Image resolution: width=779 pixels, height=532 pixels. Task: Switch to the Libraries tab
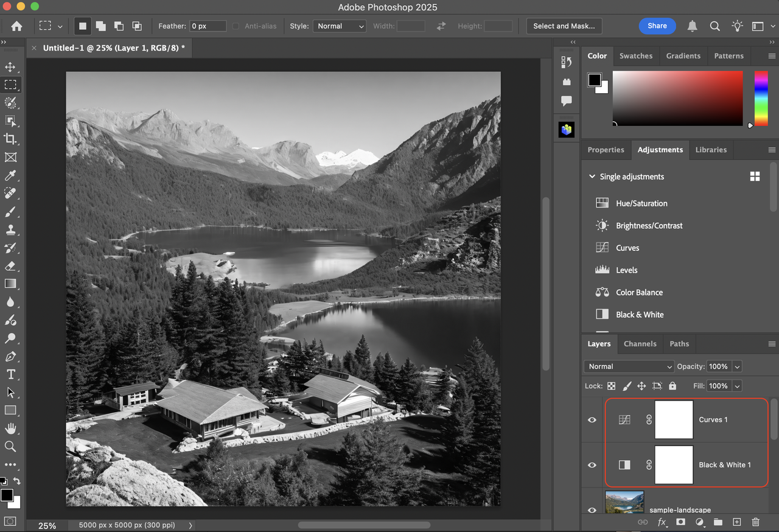(711, 150)
